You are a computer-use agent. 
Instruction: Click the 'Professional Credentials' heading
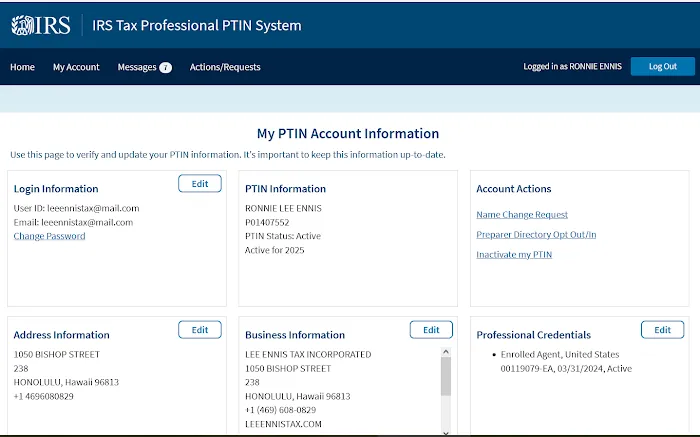coord(533,335)
